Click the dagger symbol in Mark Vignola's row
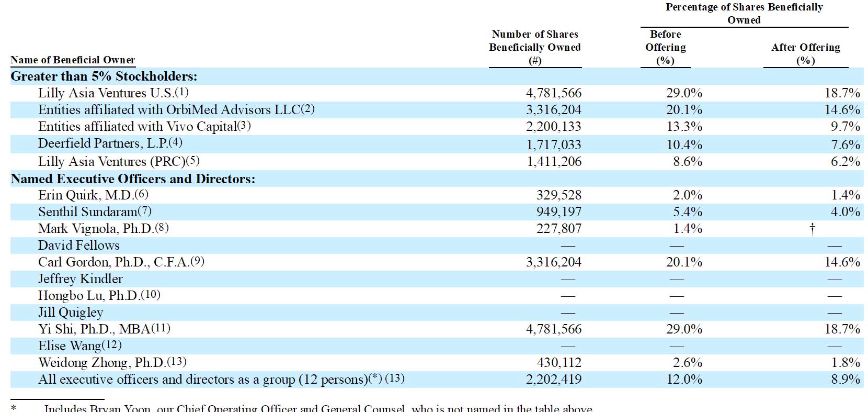Screen dimensions: 868x412 [812, 229]
